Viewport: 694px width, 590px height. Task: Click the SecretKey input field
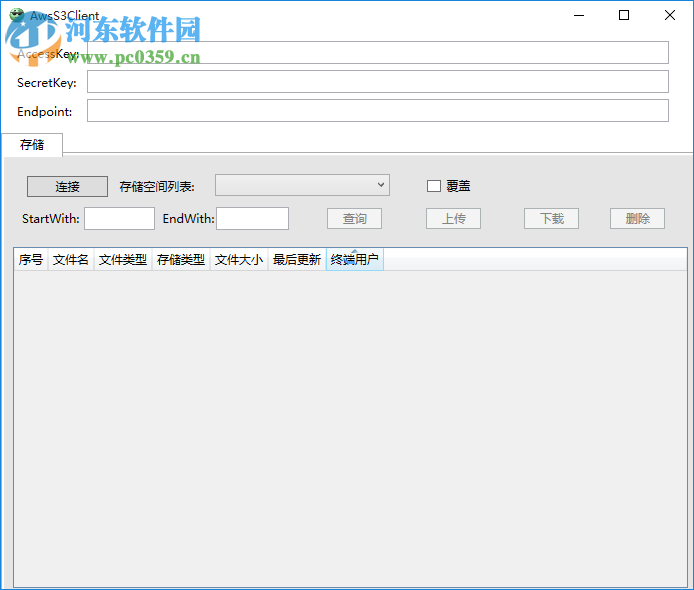[378, 81]
